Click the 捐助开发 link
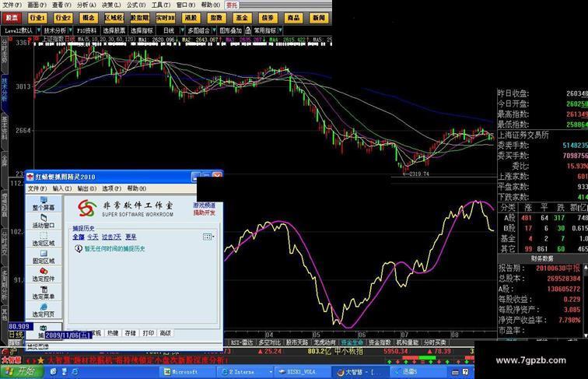Image resolution: width=588 pixels, height=379 pixels. coord(205,212)
